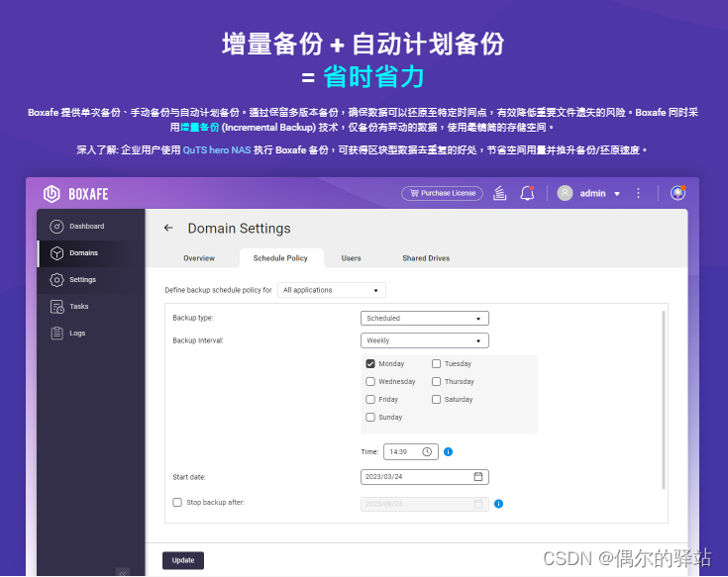
Task: Click the Boxafe logo icon
Action: (52, 193)
